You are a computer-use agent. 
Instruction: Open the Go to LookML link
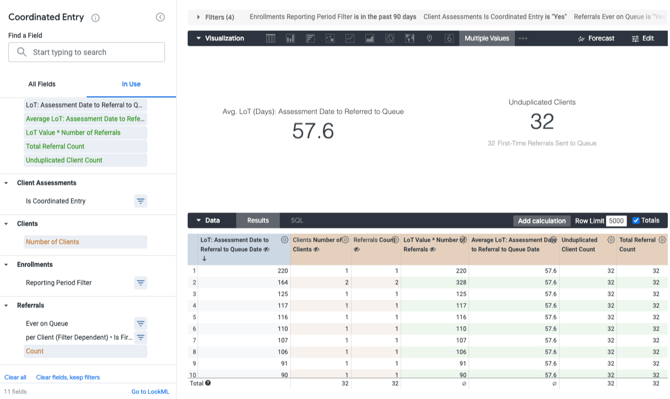click(150, 391)
